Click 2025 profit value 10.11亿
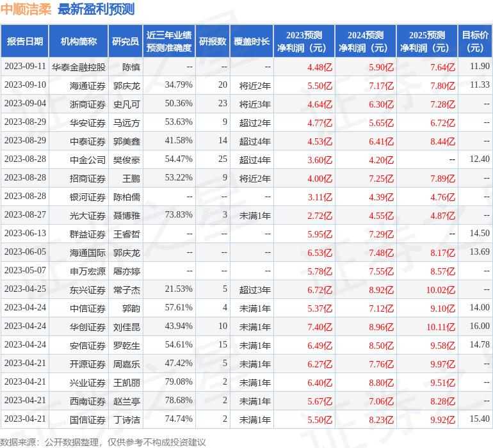 440,327
